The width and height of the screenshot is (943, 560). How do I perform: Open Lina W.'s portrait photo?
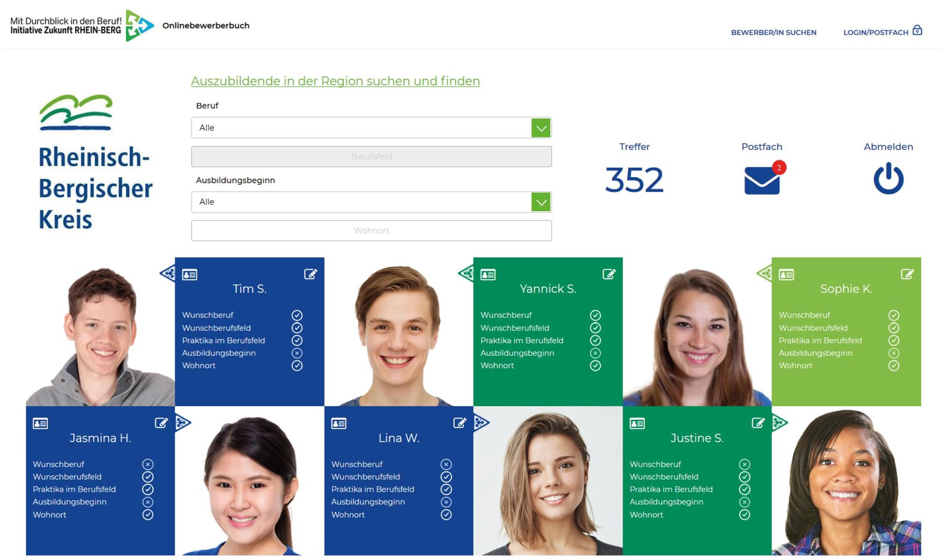point(548,481)
